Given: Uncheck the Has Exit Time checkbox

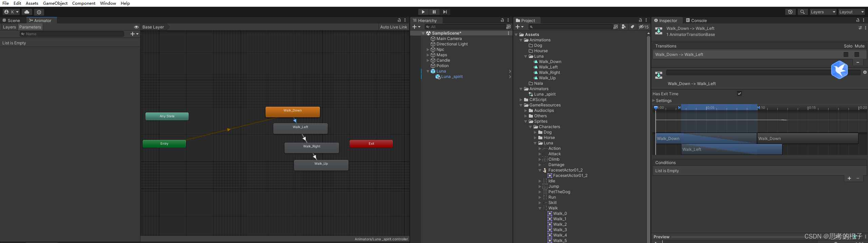Looking at the screenshot, I should point(739,94).
